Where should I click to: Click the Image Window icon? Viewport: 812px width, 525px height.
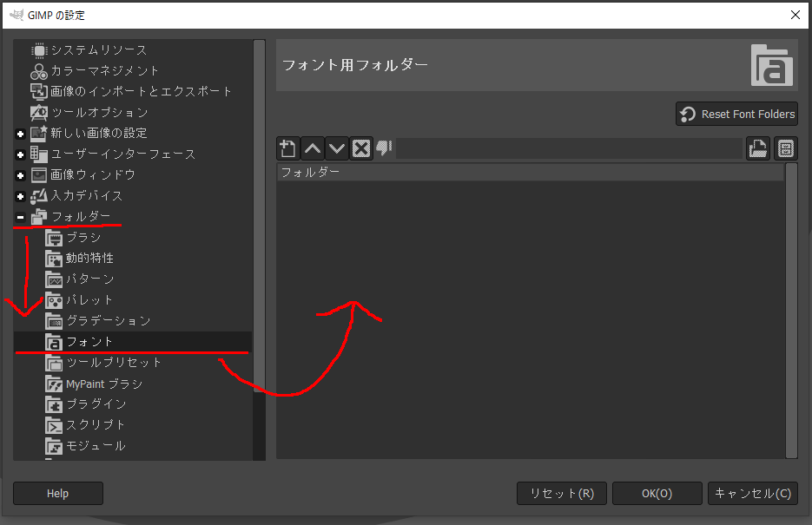(x=39, y=174)
